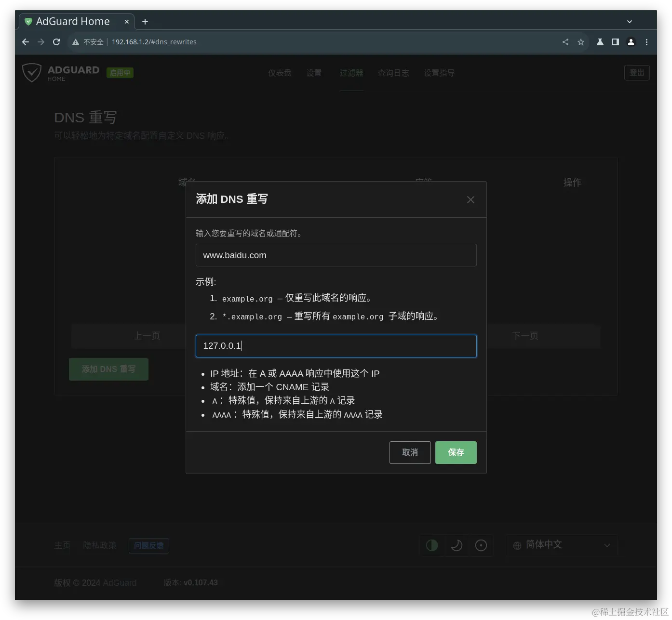
Task: Go forward with the browser forward arrow
Action: 41,42
